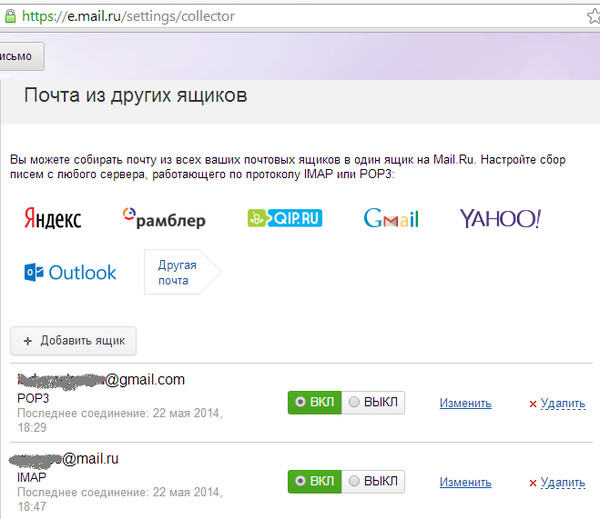This screenshot has height=519, width=600.
Task: Choose the Яндекс mail provider logo
Action: click(53, 219)
